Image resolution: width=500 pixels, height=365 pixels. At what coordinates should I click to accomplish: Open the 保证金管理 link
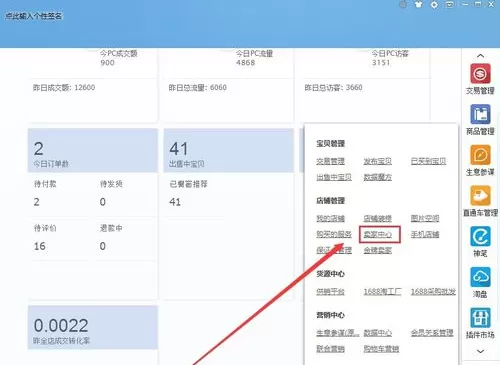(334, 250)
